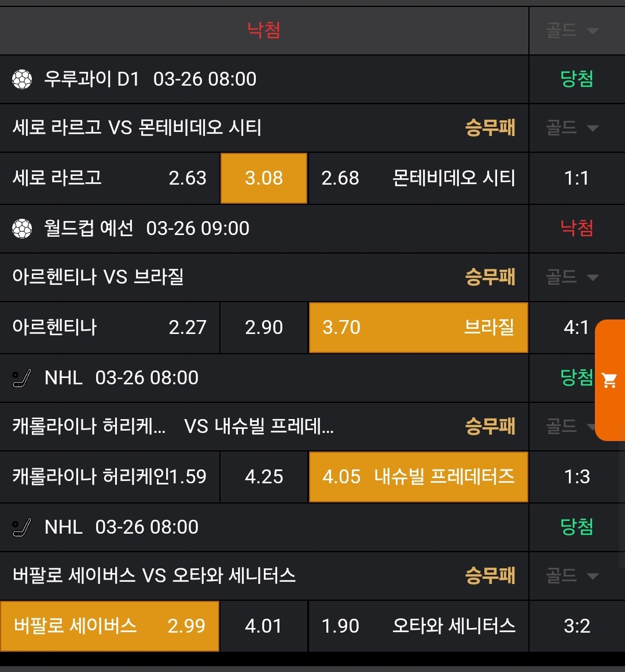
Task: Click hockey icon beside the 캐롤라이나 NHL game
Action: (22, 379)
